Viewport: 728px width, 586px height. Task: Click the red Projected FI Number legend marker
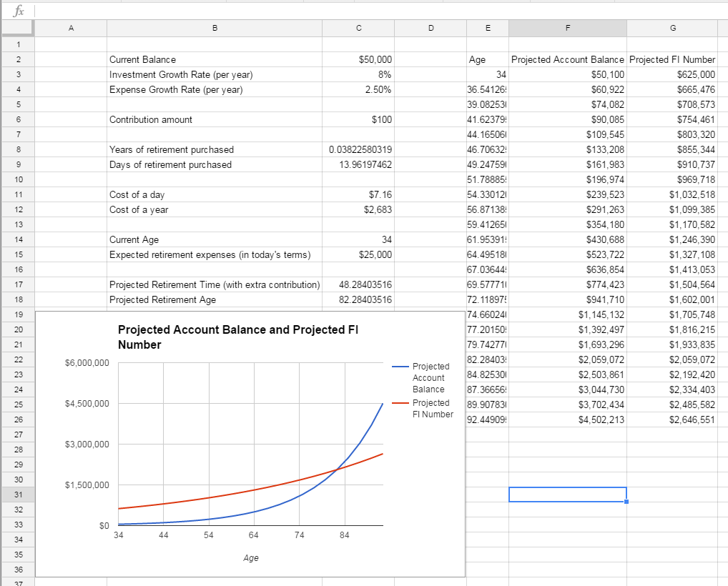coord(401,403)
